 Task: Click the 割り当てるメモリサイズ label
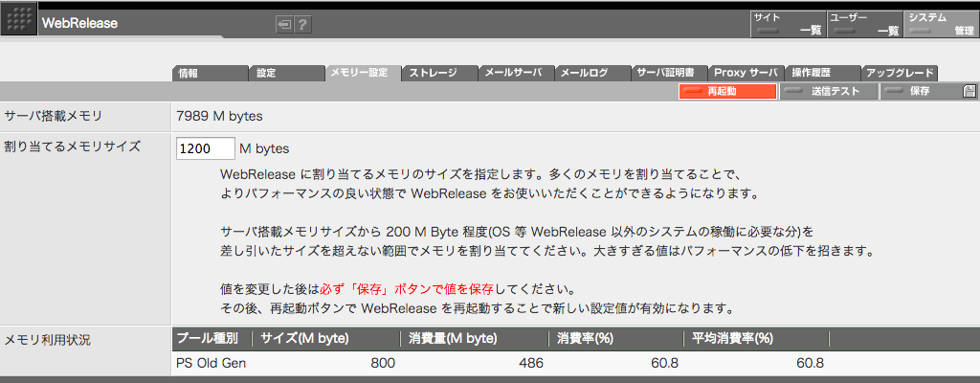72,148
